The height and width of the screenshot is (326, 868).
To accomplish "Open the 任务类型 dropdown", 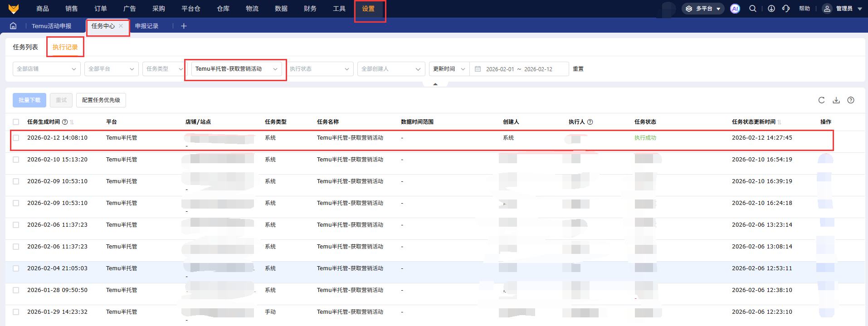I will coord(163,69).
